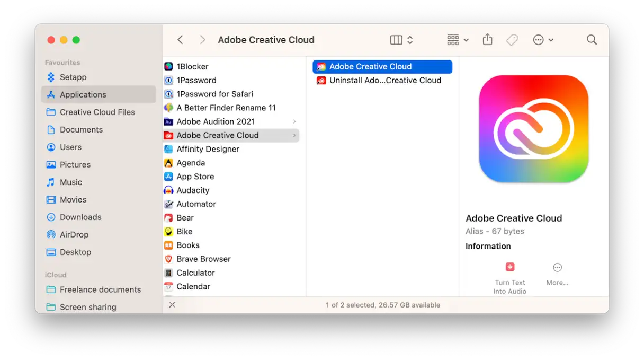Screen dimensions: 644x360
Task: Open the ellipsis Action menu in toolbar
Action: pyautogui.click(x=543, y=40)
